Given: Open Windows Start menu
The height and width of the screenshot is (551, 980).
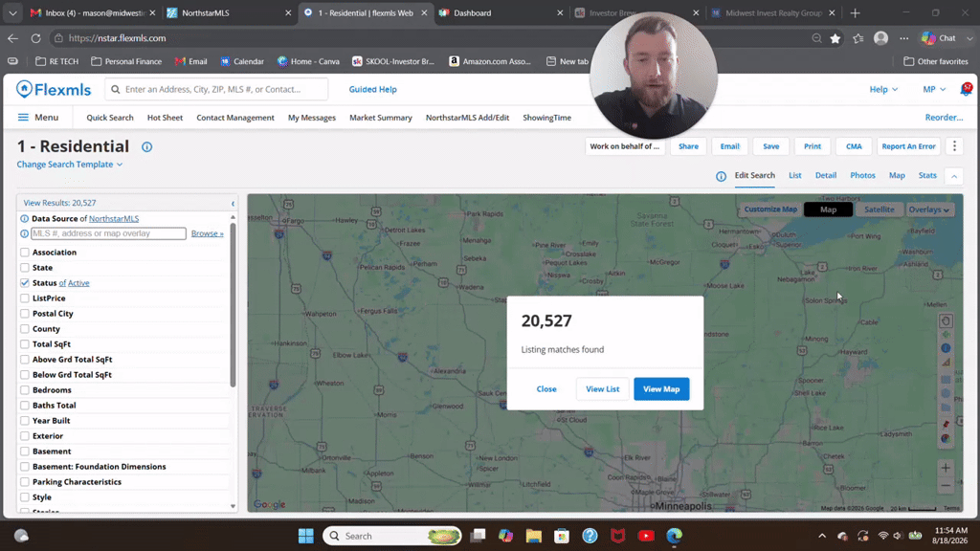Looking at the screenshot, I should [305, 536].
